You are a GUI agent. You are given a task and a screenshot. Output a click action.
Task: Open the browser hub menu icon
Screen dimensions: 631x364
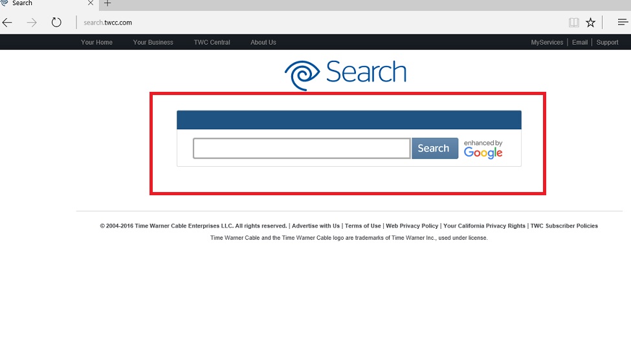623,22
